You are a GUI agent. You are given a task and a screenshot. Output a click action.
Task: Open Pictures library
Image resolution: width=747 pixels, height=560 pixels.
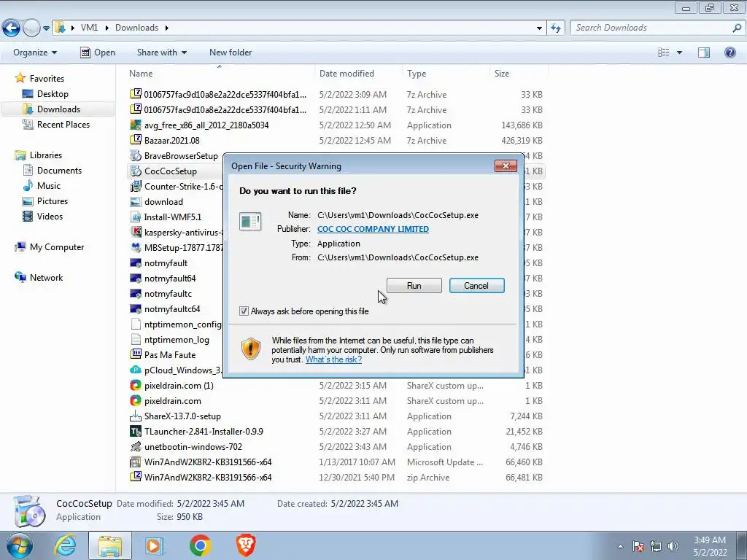pos(53,201)
